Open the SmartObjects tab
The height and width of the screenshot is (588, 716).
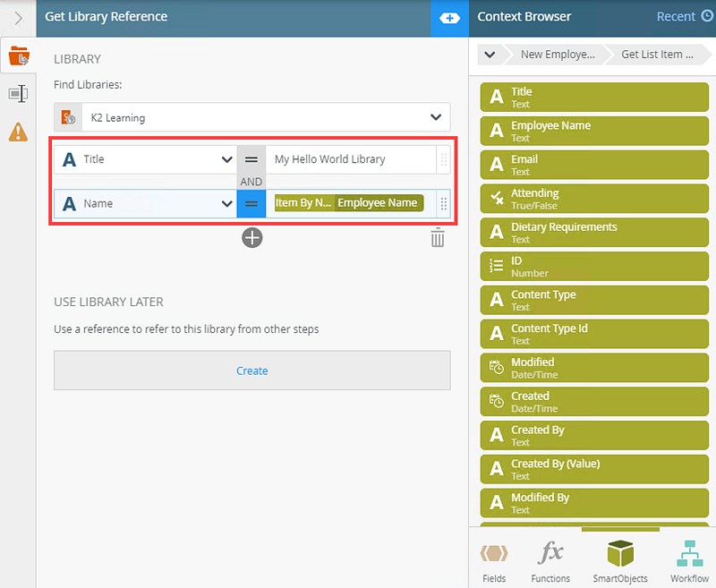click(620, 561)
